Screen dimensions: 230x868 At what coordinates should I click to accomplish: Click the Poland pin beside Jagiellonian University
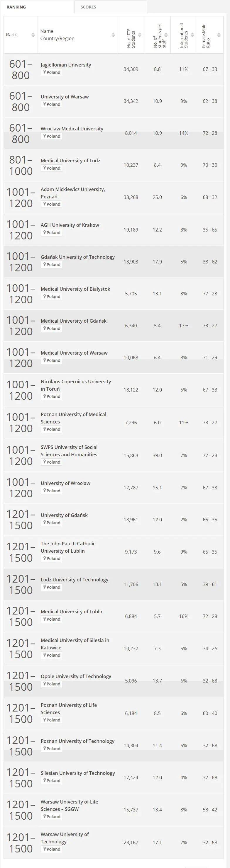tap(51, 72)
